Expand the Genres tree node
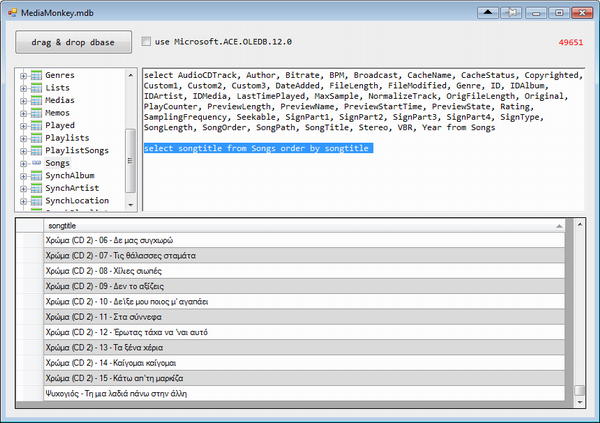The width and height of the screenshot is (600, 423). (x=23, y=76)
